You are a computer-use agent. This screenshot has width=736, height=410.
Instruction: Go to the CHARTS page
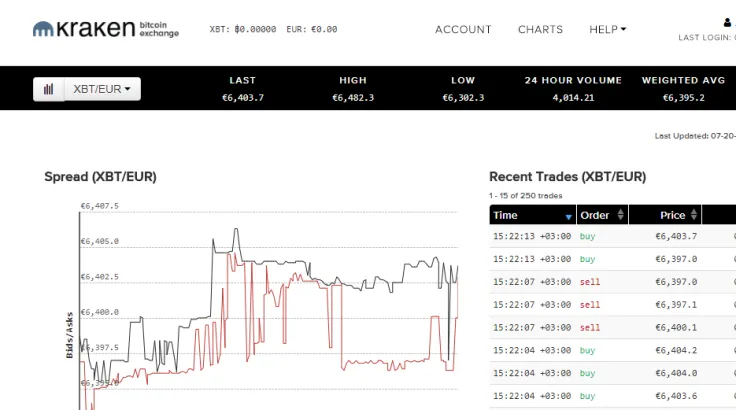tap(540, 30)
